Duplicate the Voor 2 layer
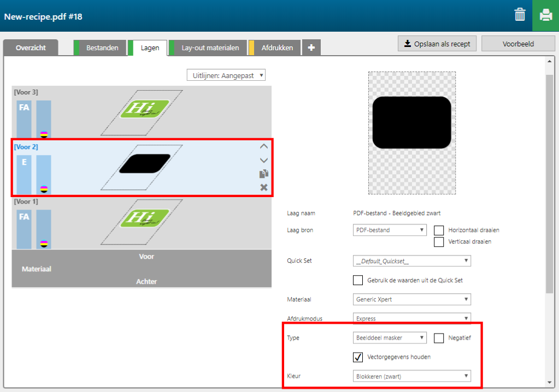The image size is (559, 392). [264, 174]
